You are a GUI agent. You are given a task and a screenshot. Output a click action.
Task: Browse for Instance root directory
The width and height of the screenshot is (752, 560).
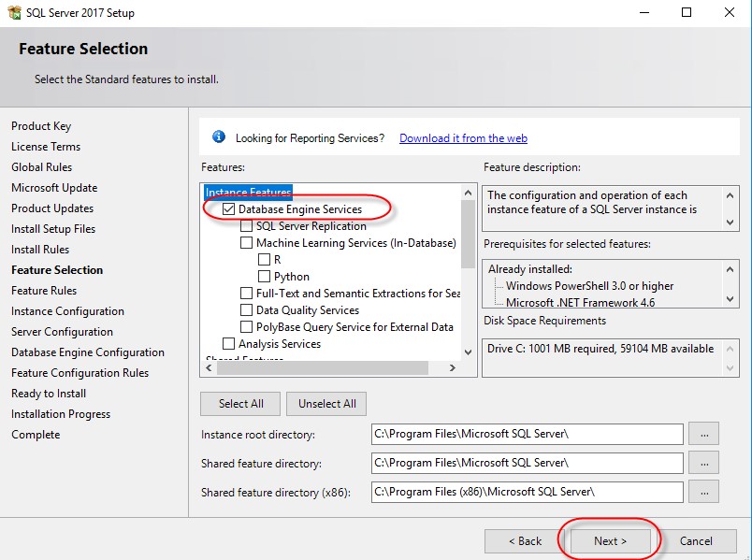pyautogui.click(x=704, y=435)
